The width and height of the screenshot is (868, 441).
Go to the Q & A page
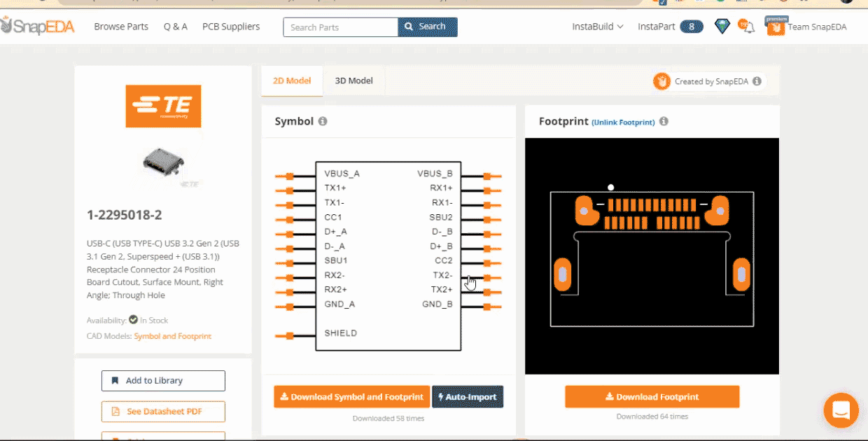[x=176, y=27]
